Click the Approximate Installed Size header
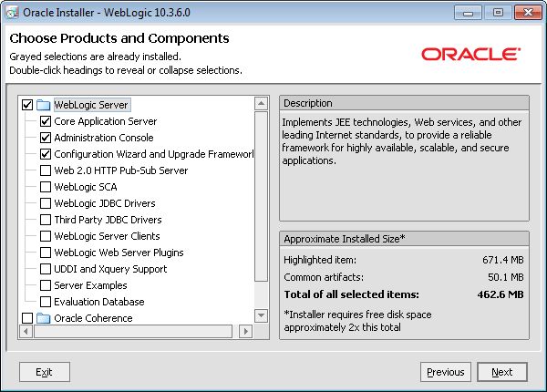547x392 pixels. [x=404, y=239]
